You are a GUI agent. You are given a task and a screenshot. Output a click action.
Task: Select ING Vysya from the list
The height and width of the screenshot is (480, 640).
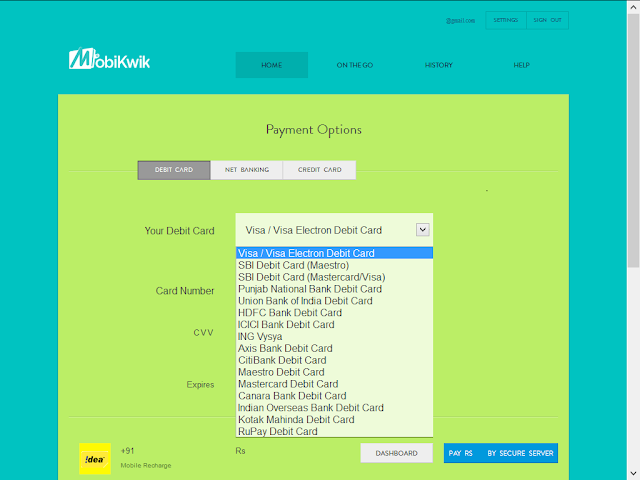tap(334, 336)
